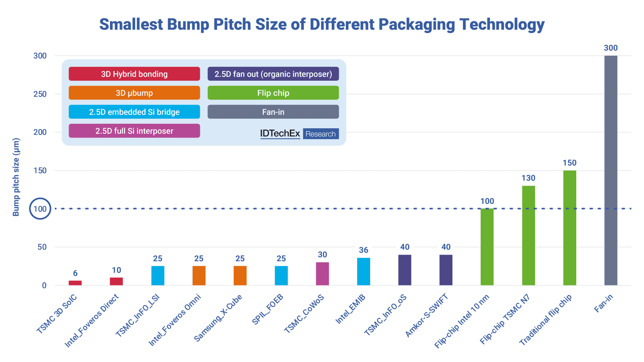Click the 150 value label
This screenshot has width=644, height=362.
(x=570, y=163)
